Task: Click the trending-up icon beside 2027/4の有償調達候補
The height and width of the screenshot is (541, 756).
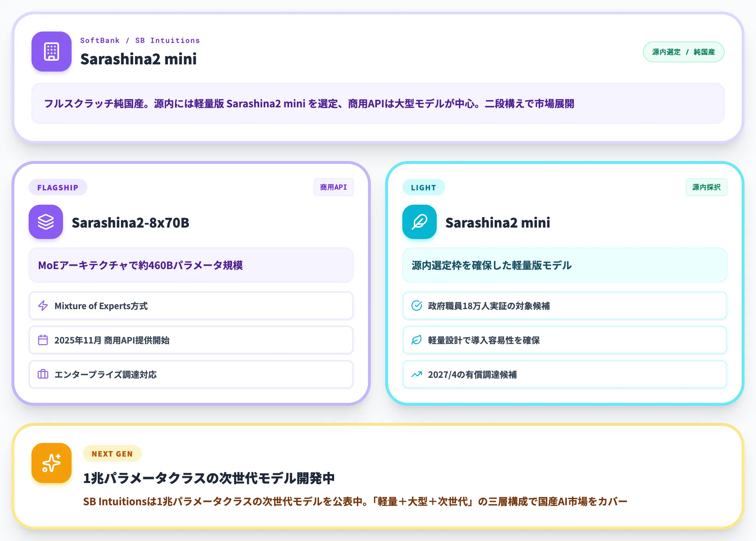Action: (417, 374)
